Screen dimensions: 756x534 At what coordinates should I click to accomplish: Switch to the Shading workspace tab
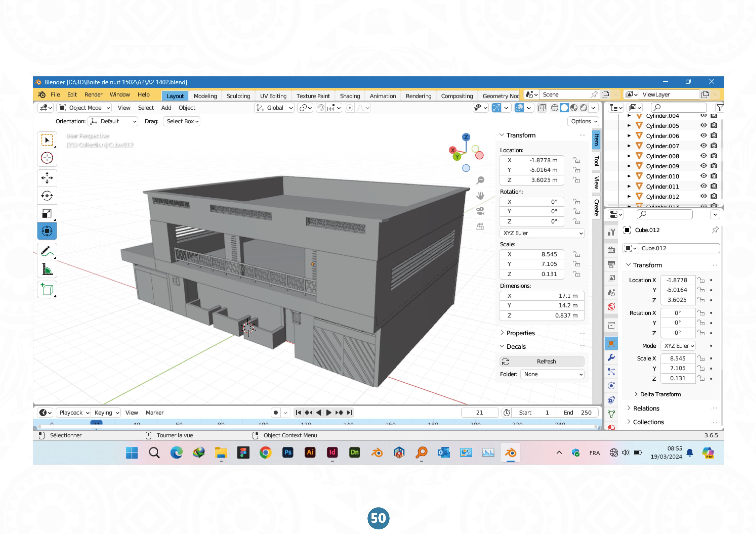click(x=350, y=96)
